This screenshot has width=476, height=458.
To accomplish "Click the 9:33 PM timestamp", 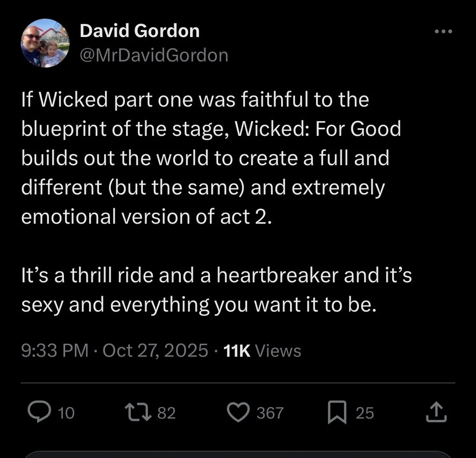I will click(54, 351).
